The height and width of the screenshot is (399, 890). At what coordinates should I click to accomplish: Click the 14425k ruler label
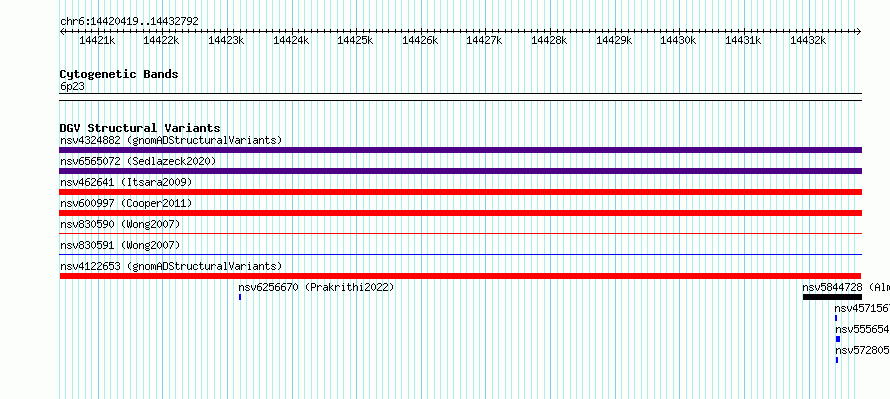click(355, 40)
